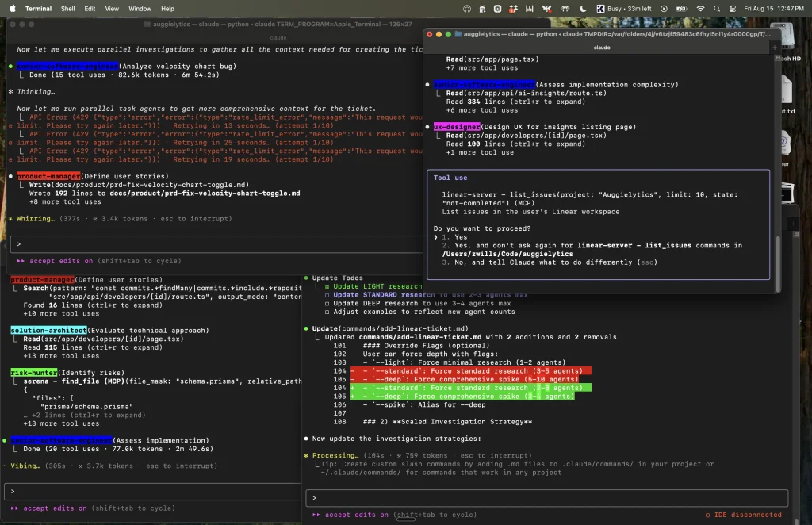Viewport: 812px width, 525px height.
Task: Uncheck the completed "Update LIGHT research" todo
Action: click(327, 286)
